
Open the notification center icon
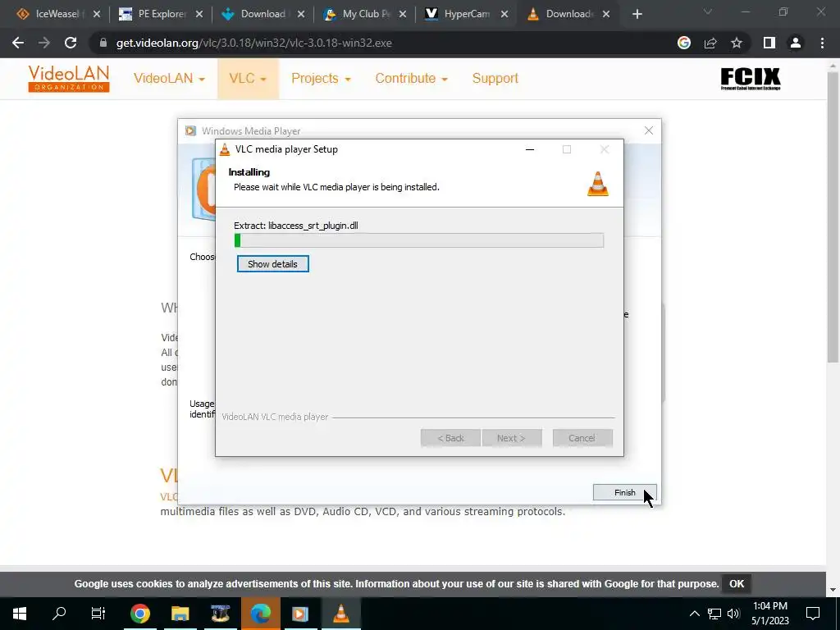(813, 614)
